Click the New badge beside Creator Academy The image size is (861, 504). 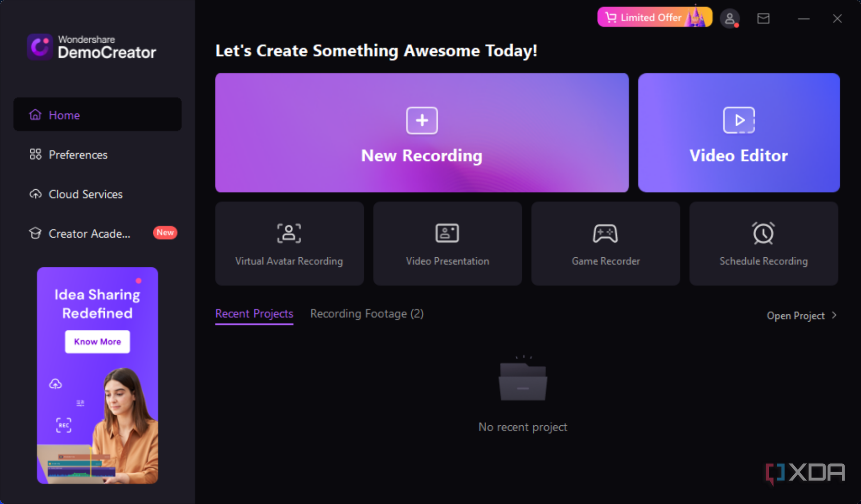(165, 233)
